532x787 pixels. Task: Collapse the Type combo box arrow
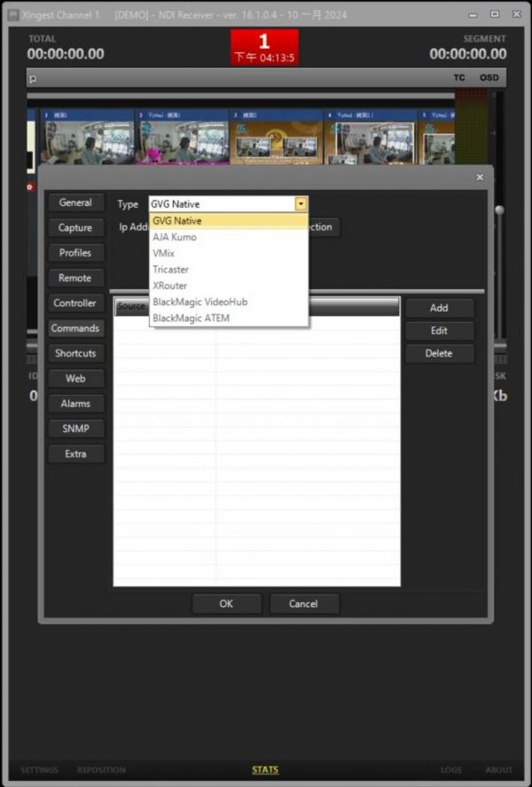301,204
